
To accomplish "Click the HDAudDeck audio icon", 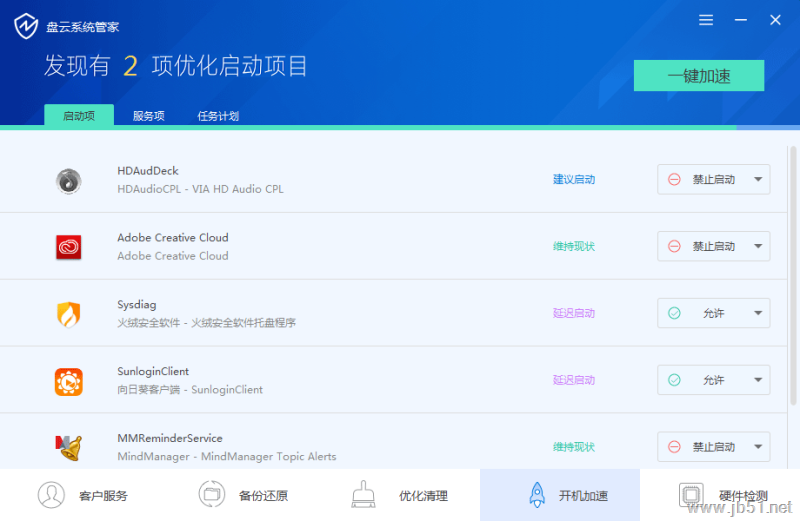I will (69, 181).
